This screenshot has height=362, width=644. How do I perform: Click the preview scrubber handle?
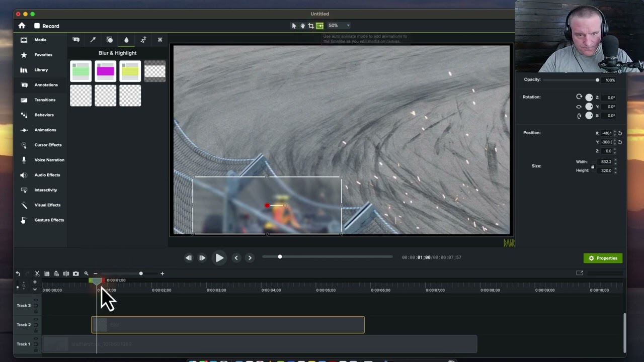280,257
